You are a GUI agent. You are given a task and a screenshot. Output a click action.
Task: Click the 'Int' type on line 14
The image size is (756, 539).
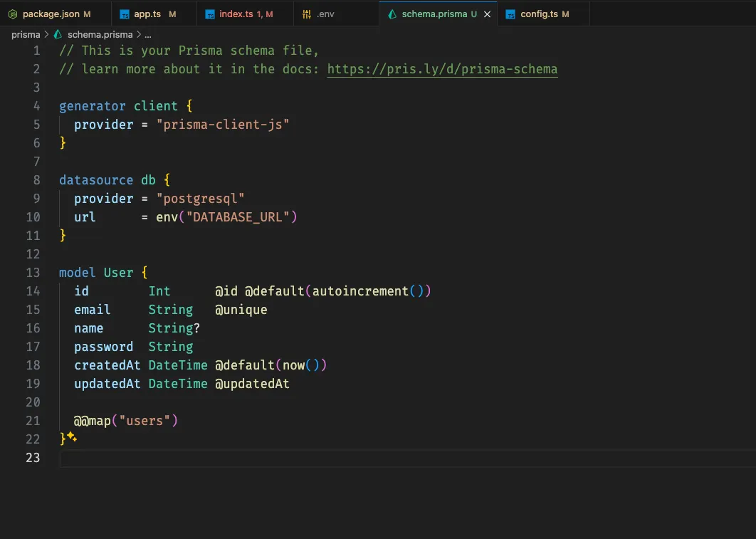[x=159, y=291]
